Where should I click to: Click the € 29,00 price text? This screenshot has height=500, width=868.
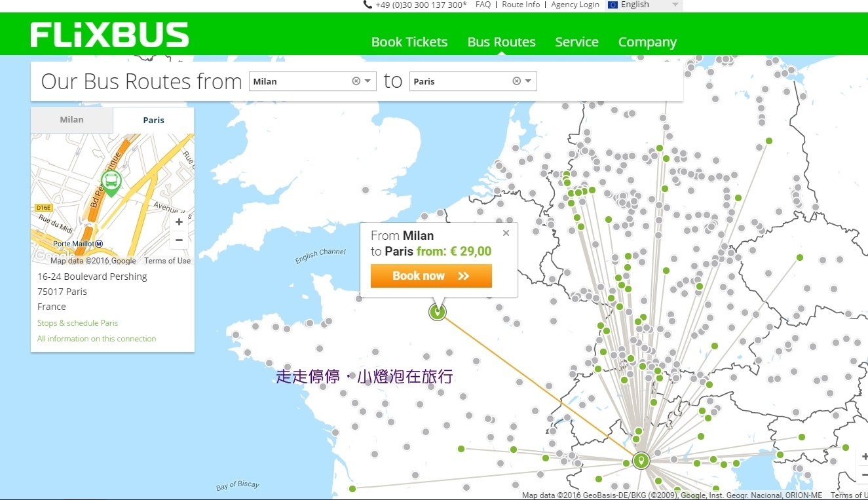(471, 252)
